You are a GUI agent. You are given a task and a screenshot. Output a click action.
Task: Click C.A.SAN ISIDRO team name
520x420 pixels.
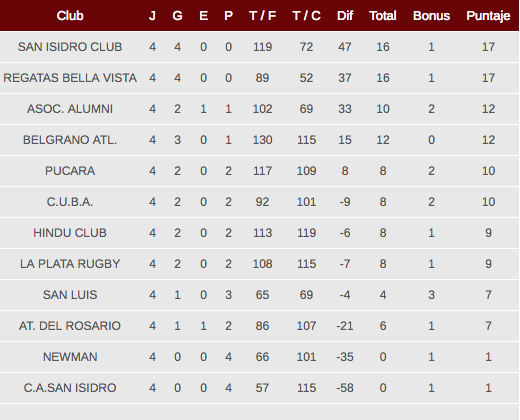click(x=70, y=388)
